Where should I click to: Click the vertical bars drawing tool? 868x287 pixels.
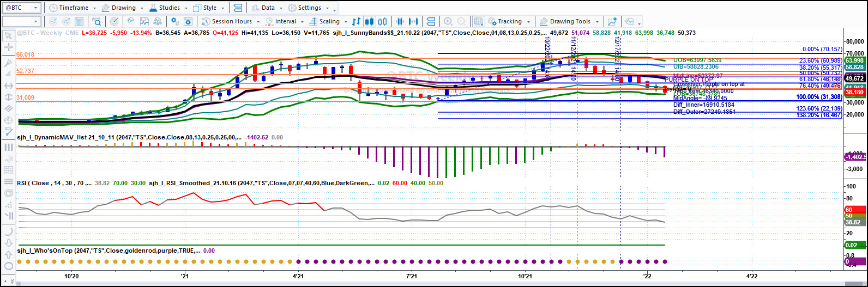pyautogui.click(x=9, y=147)
